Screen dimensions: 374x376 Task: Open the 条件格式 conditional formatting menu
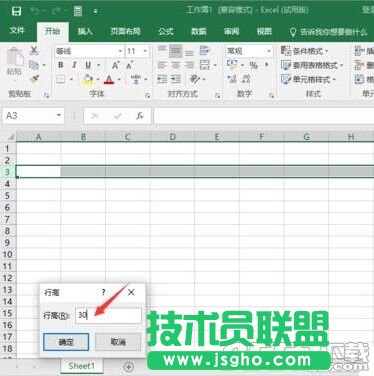tap(305, 51)
